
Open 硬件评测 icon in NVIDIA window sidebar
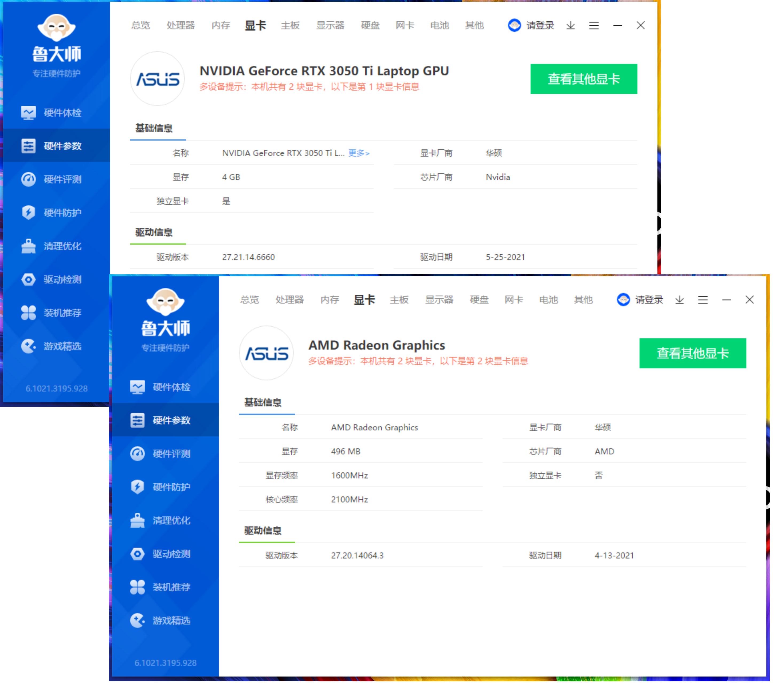point(28,179)
